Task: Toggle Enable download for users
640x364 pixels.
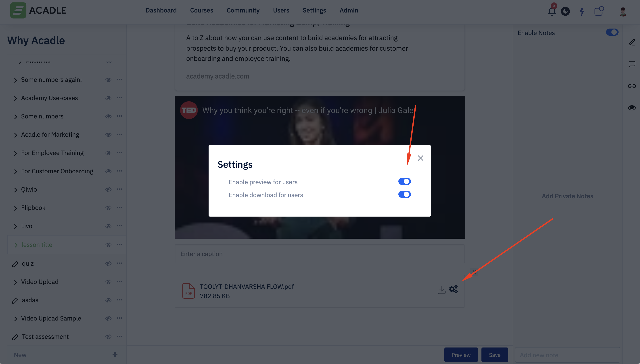Action: pos(404,194)
